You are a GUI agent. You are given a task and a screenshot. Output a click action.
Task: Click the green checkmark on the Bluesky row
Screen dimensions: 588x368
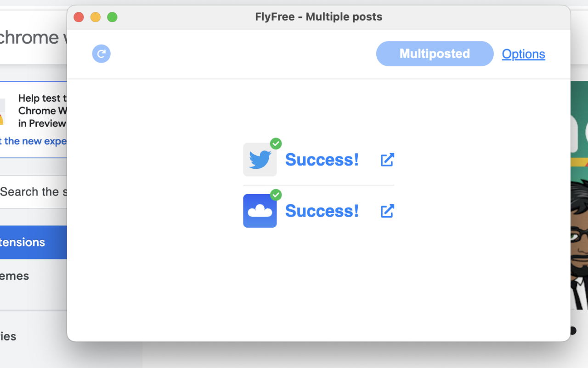(276, 195)
